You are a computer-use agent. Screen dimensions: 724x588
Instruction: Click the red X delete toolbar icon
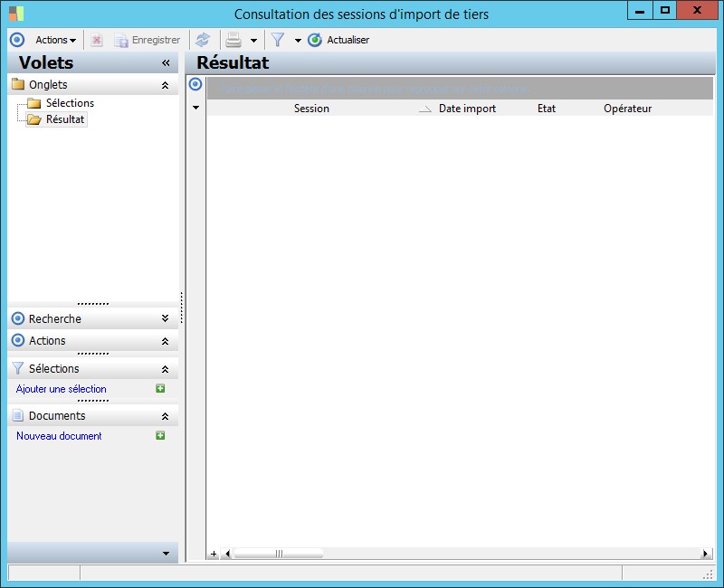97,40
